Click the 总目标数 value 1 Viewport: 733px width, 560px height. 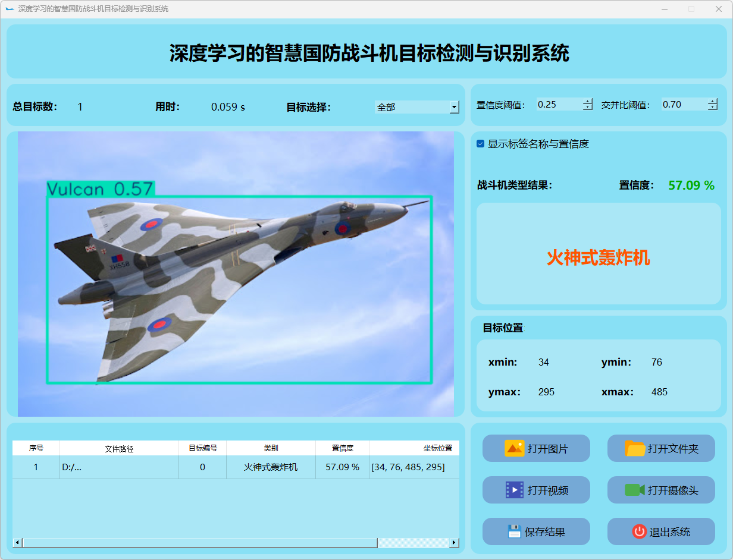point(80,107)
